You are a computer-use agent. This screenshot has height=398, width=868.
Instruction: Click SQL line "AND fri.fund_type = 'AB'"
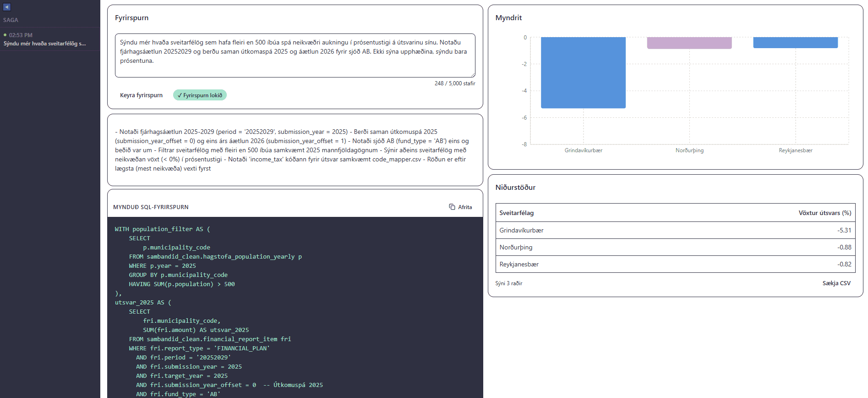coord(178,394)
